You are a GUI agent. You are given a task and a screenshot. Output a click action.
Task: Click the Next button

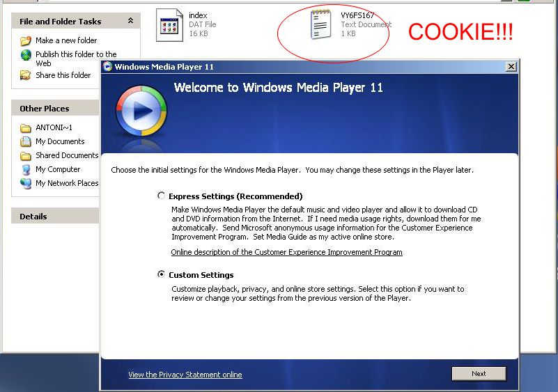click(x=479, y=373)
